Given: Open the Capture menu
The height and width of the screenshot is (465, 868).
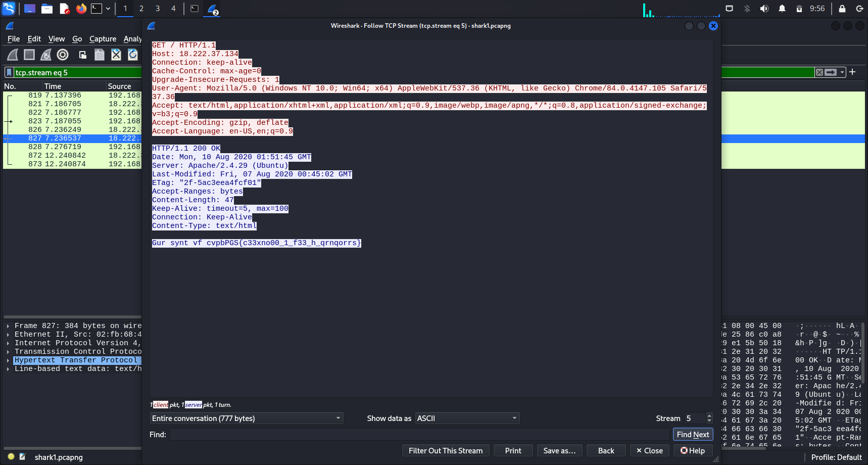Looking at the screenshot, I should click(103, 39).
